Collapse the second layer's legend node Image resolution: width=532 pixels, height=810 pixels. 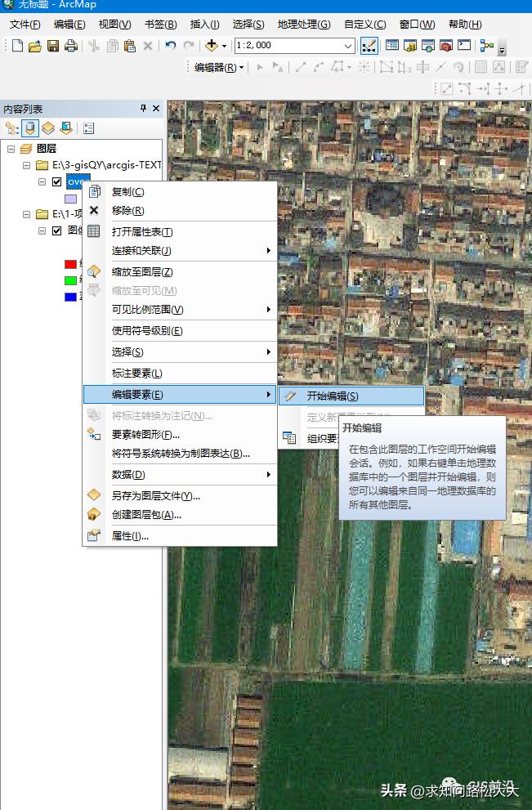pos(42,230)
